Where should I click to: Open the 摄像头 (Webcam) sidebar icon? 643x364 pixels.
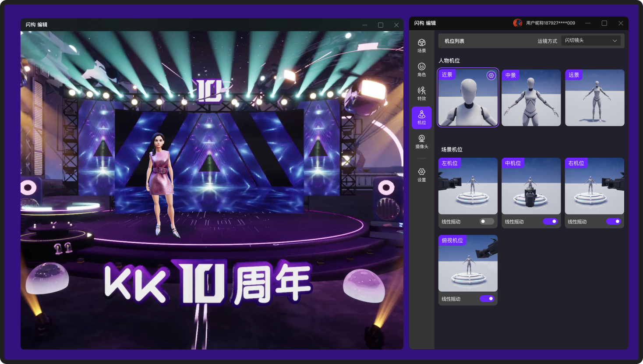point(421,142)
